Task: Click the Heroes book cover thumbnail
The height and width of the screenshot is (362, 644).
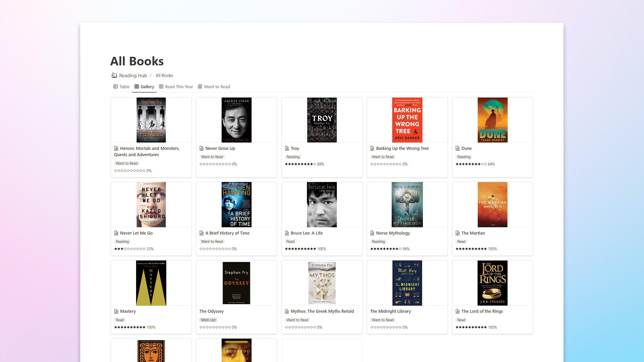Action: (151, 120)
